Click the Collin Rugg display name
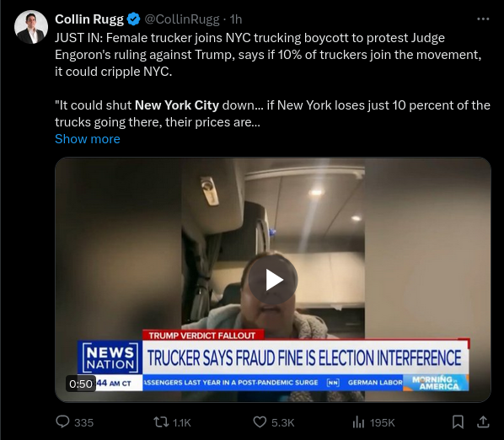 click(x=89, y=19)
